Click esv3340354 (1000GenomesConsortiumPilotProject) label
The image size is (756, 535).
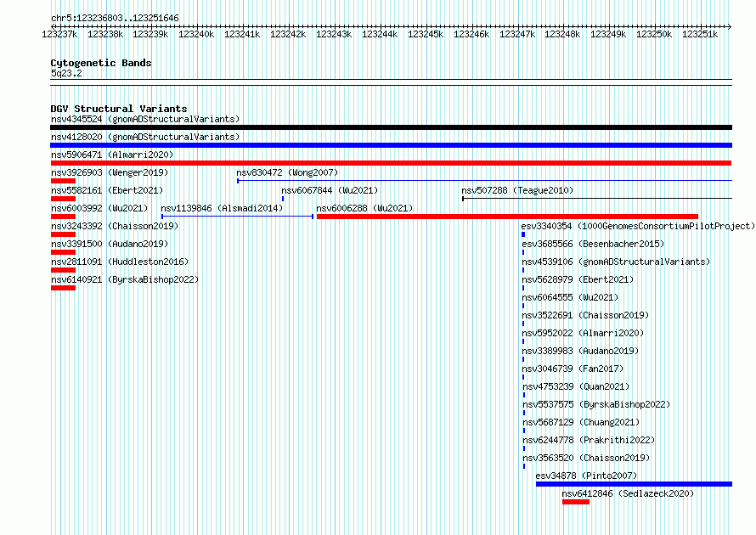638,226
